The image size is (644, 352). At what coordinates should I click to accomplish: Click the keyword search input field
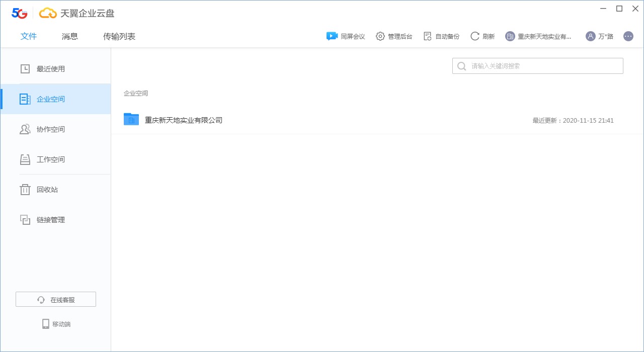[538, 66]
